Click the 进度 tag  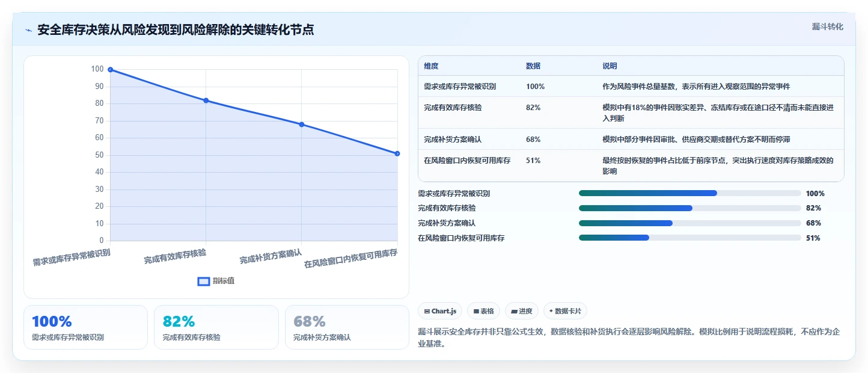pos(522,311)
